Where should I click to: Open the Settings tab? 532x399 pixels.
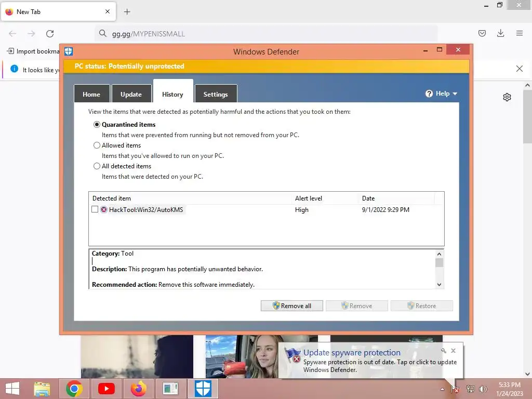216,94
